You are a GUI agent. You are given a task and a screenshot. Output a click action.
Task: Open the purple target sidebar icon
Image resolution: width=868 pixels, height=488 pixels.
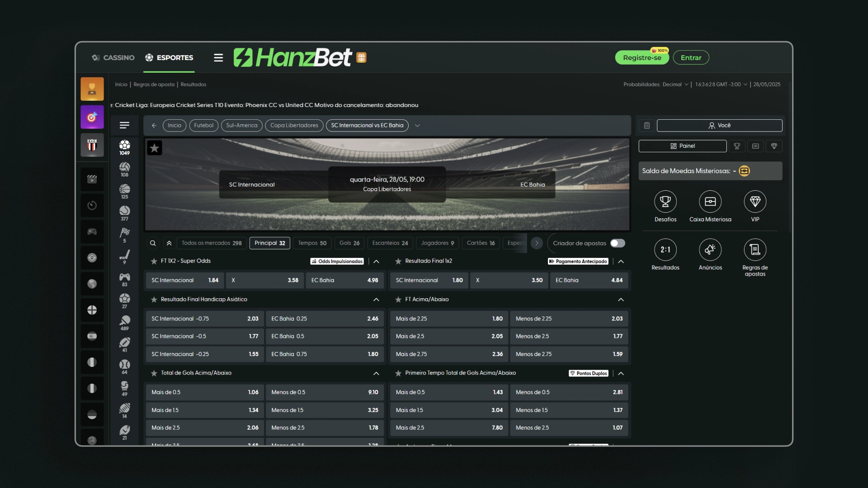[92, 117]
